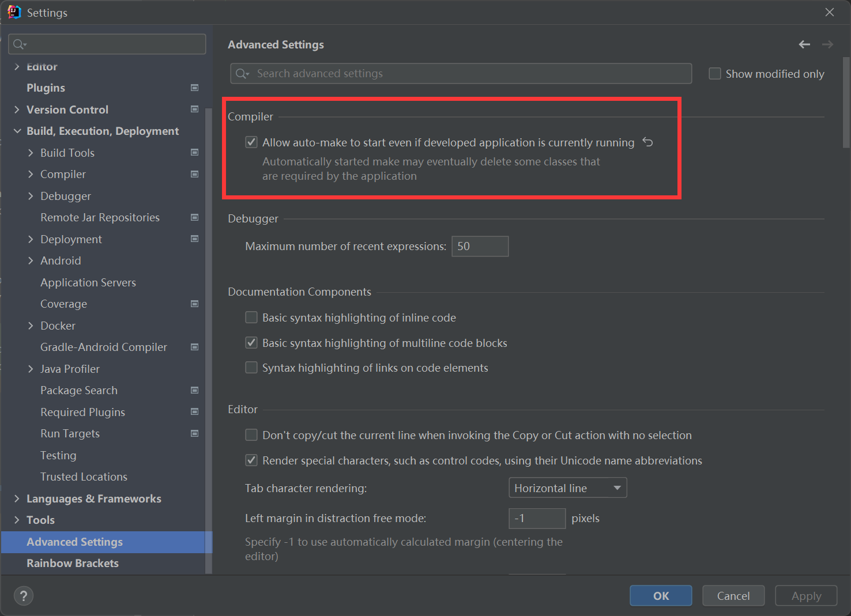Focus the settings tree search box
851x616 pixels.
[107, 44]
